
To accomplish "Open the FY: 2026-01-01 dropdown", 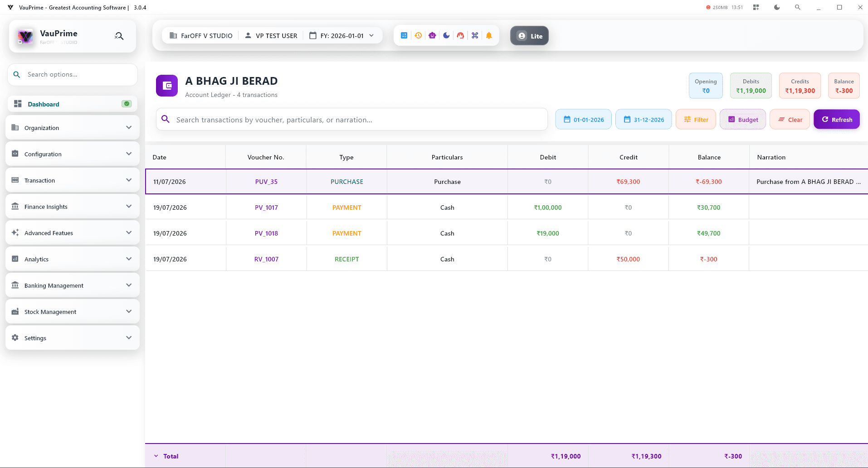I will point(342,35).
